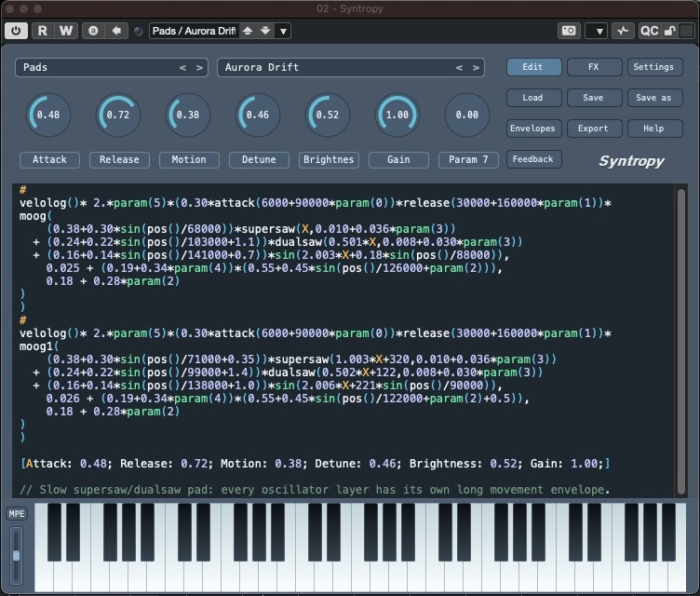The width and height of the screenshot is (700, 596).
Task: Click the copy settings left-arrow button
Action: coord(116,31)
